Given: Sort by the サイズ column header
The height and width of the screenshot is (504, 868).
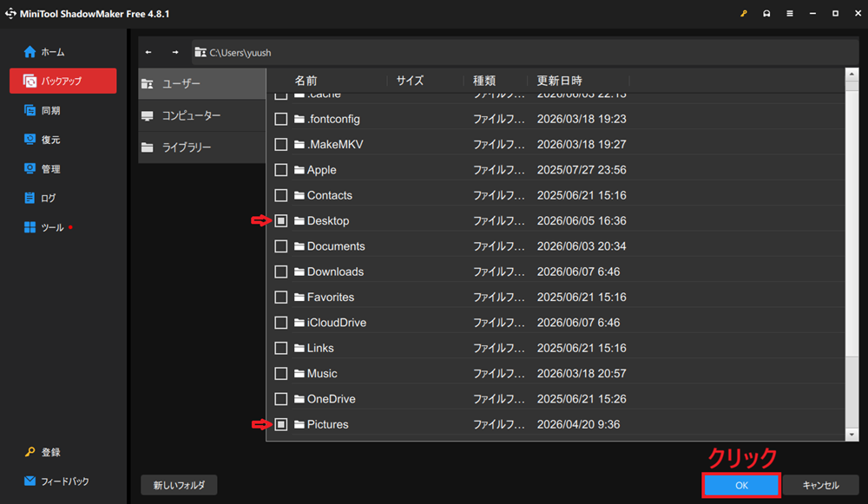Looking at the screenshot, I should tap(411, 81).
